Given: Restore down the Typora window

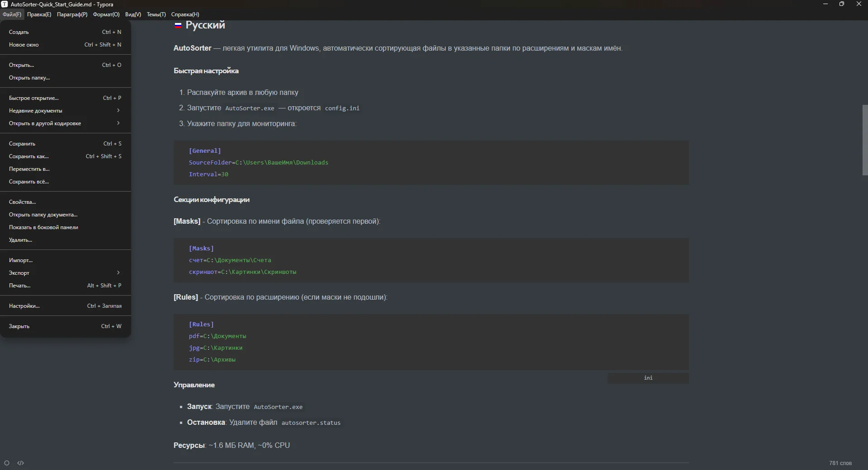Looking at the screenshot, I should coord(841,4).
